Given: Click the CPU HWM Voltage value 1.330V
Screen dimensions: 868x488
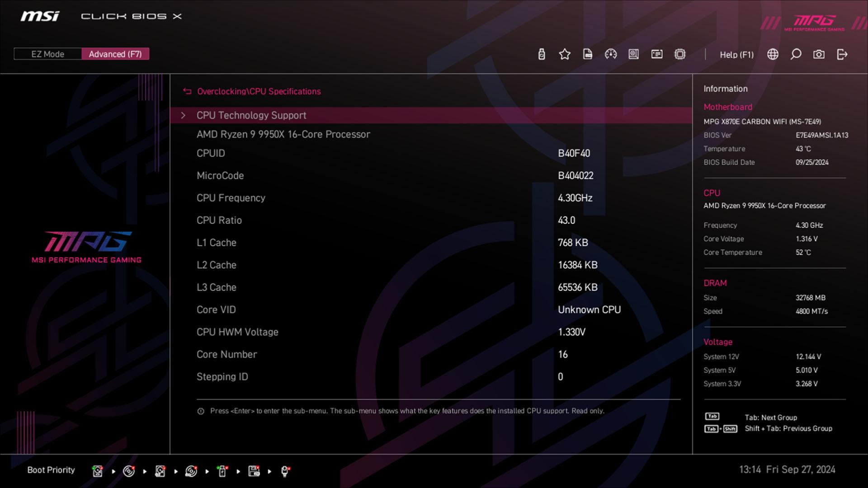Looking at the screenshot, I should [x=571, y=332].
